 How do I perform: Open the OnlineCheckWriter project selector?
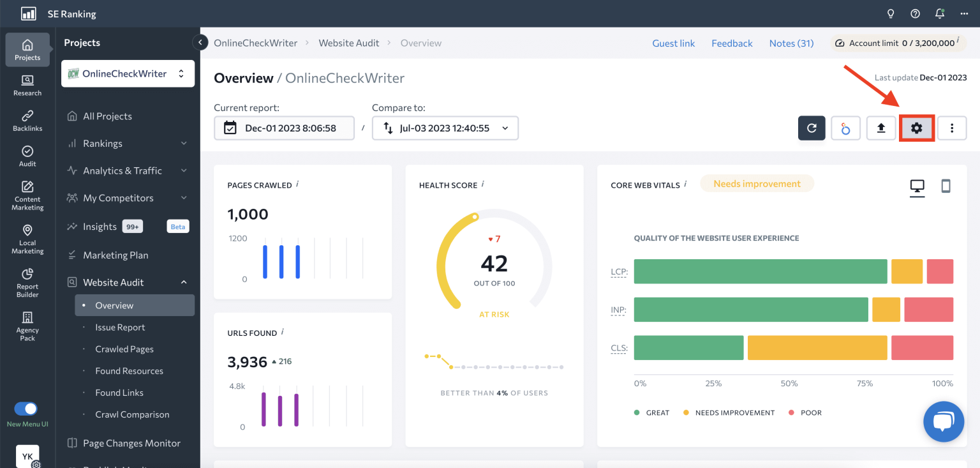128,74
